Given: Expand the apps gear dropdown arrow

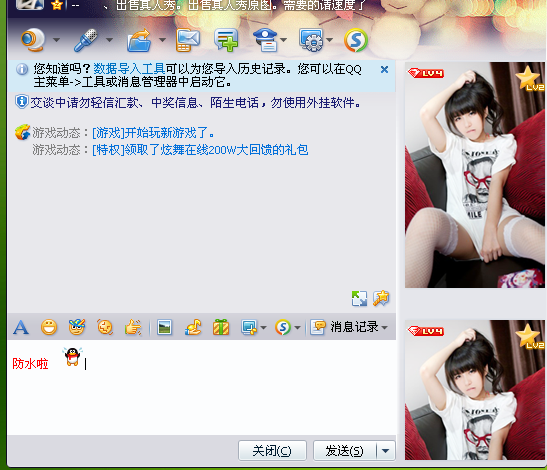Looking at the screenshot, I should coord(329,40).
